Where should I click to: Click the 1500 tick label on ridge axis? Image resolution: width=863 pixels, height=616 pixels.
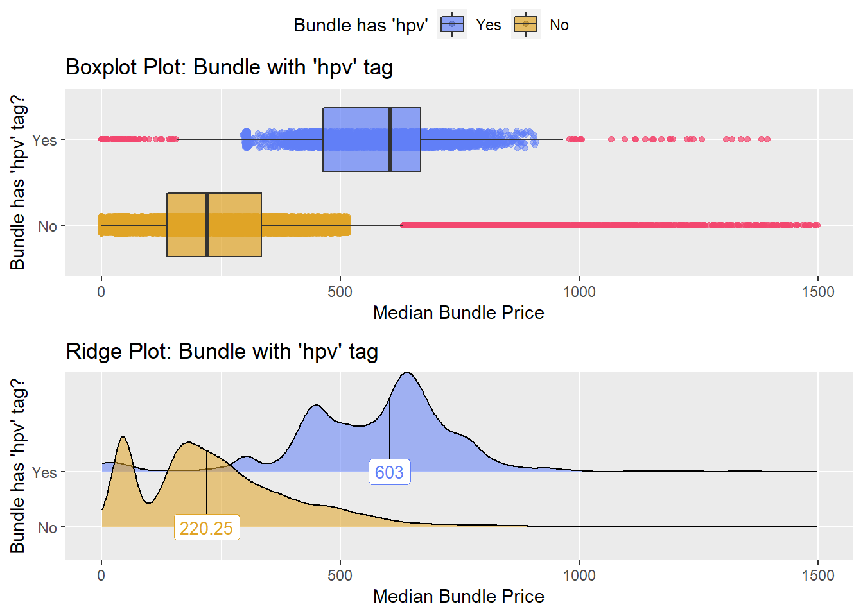[x=818, y=576]
